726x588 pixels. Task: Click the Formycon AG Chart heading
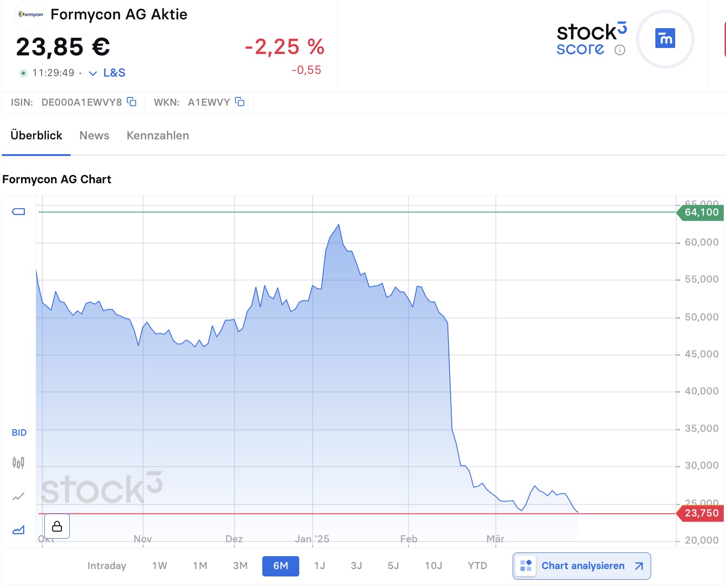[x=57, y=179]
